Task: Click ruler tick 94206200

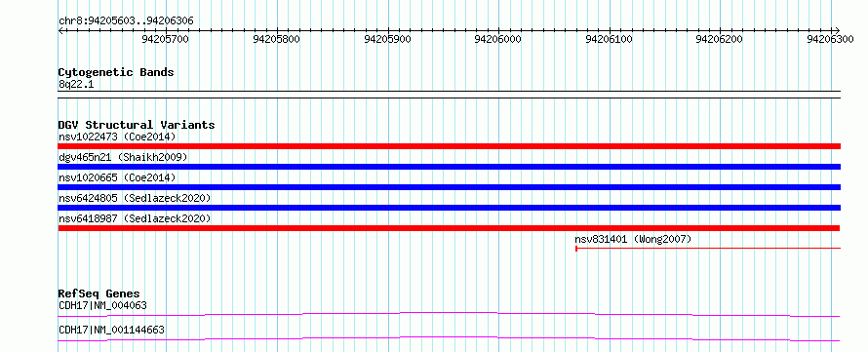Action: pyautogui.click(x=720, y=39)
